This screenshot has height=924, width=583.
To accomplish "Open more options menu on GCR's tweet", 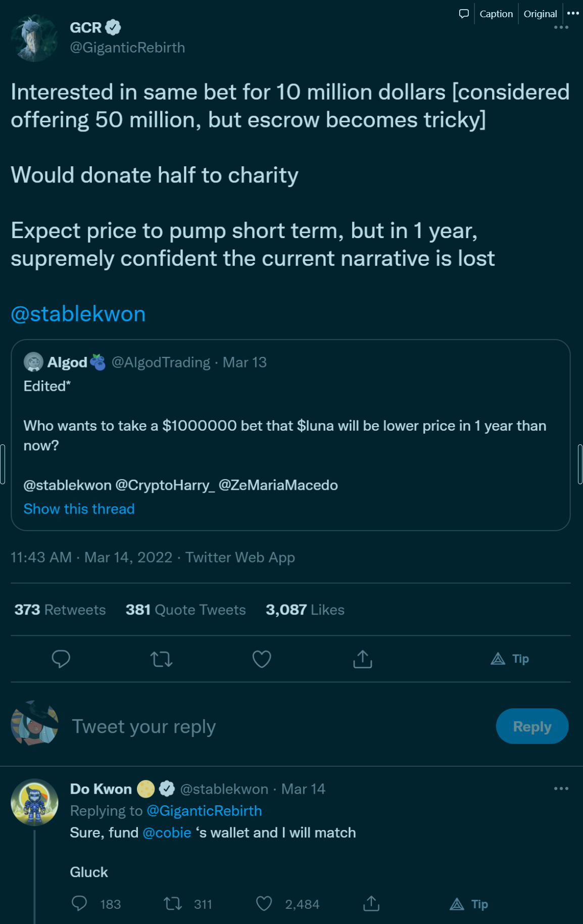I will tap(561, 28).
